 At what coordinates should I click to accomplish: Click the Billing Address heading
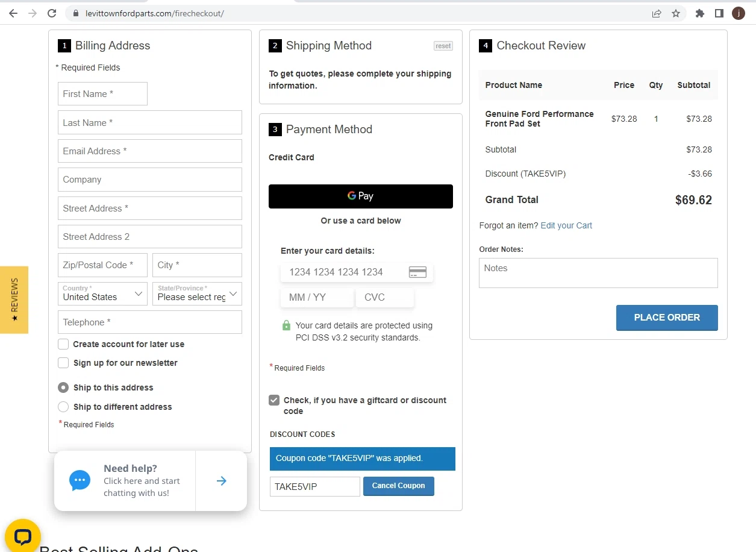(113, 46)
